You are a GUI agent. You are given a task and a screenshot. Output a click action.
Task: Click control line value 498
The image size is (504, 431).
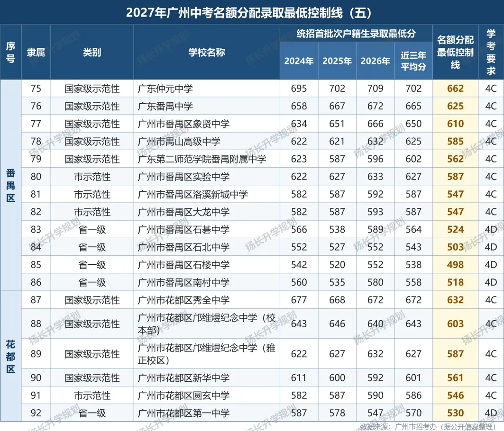(455, 265)
